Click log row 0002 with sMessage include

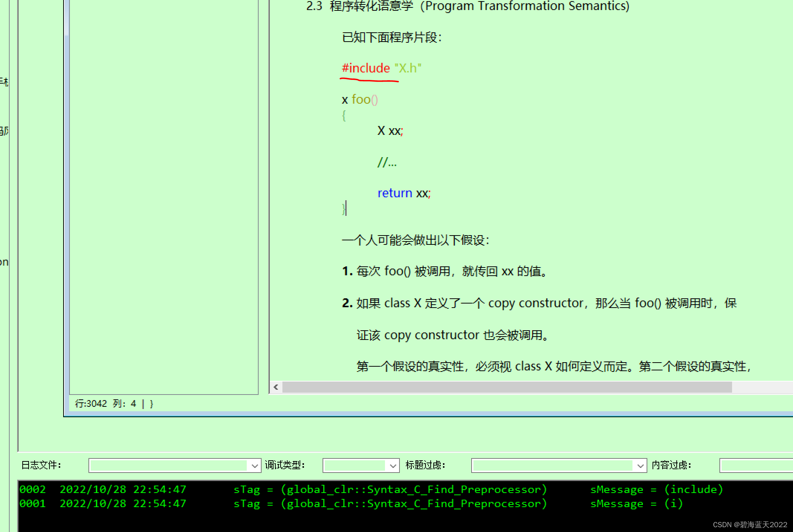372,489
